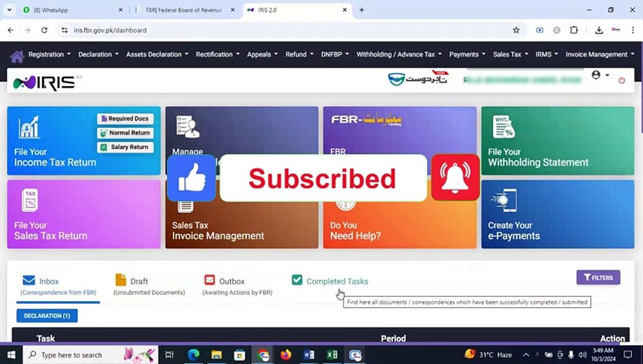Switch to the Draft tab
The height and width of the screenshot is (364, 643).
149,286
